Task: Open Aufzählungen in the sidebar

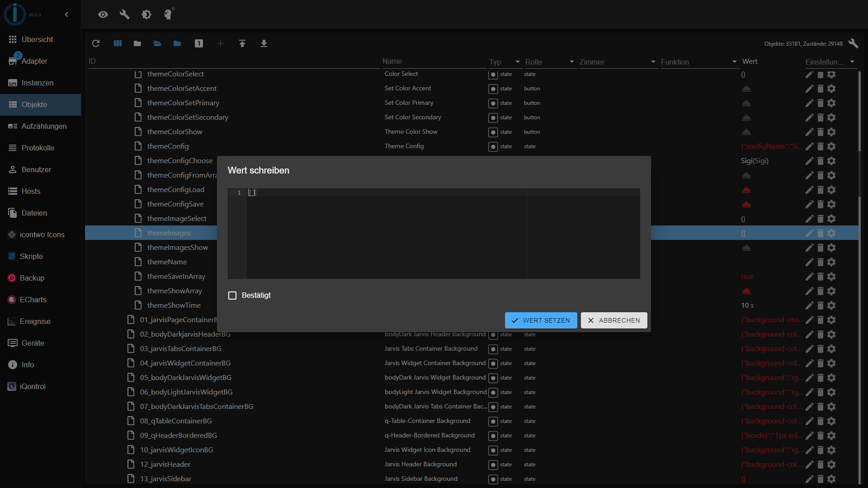Action: (x=40, y=127)
